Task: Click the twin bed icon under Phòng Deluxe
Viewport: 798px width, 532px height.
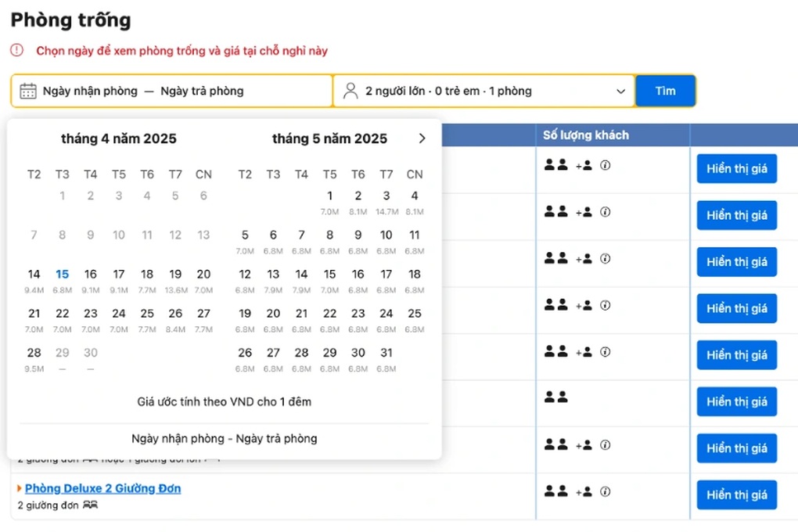Action: 90,505
